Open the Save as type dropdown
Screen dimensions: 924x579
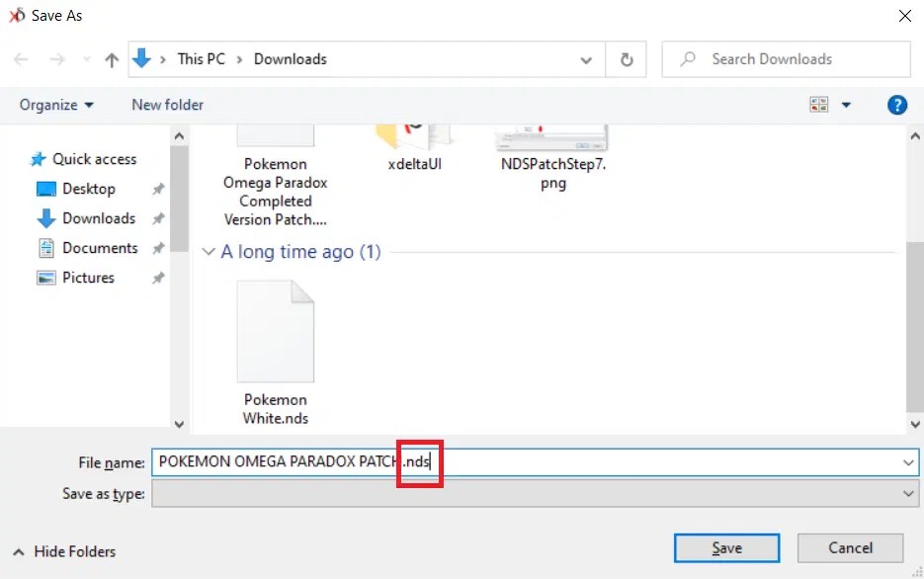tap(906, 494)
